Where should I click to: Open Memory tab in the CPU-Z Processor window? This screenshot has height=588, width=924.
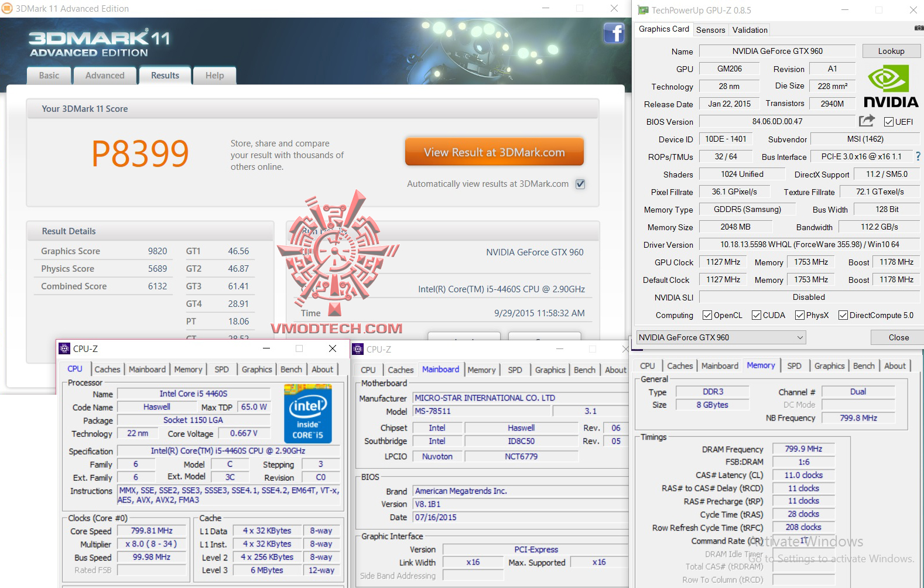coord(188,370)
